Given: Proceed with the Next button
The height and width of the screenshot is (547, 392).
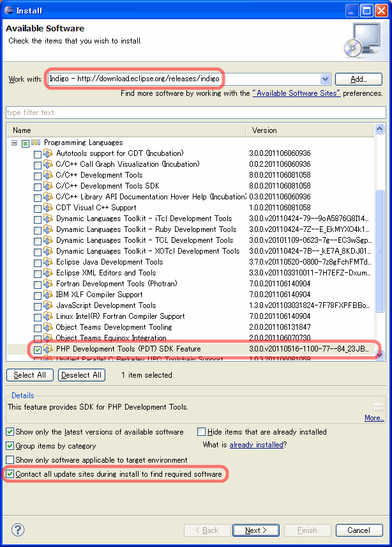Looking at the screenshot, I should click(256, 530).
